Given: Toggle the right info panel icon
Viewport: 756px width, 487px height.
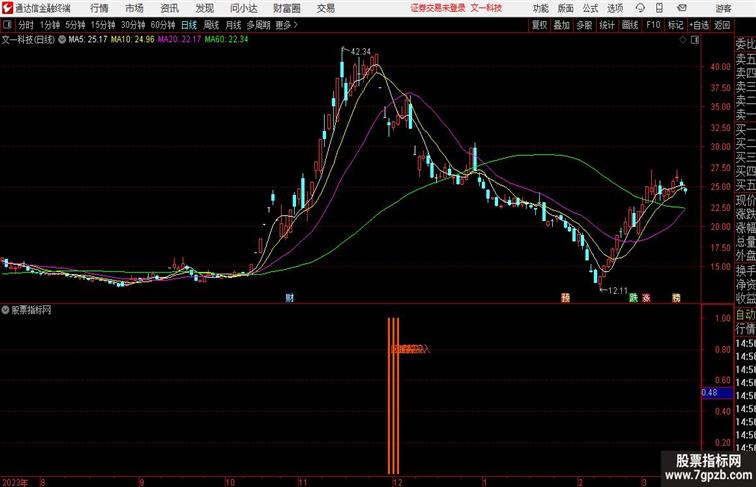Looking at the screenshot, I should (x=695, y=40).
